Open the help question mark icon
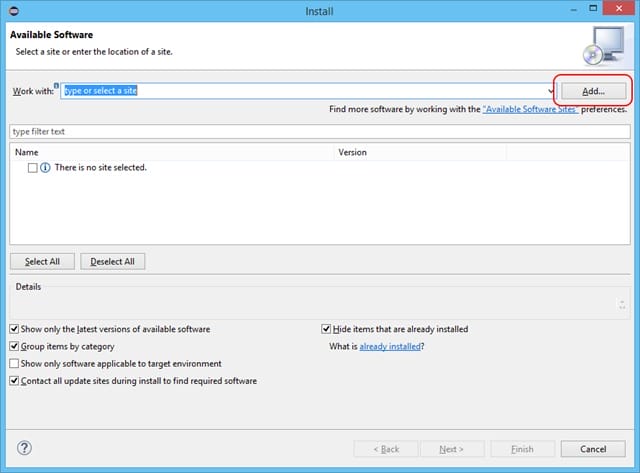This screenshot has height=473, width=640. (x=24, y=448)
